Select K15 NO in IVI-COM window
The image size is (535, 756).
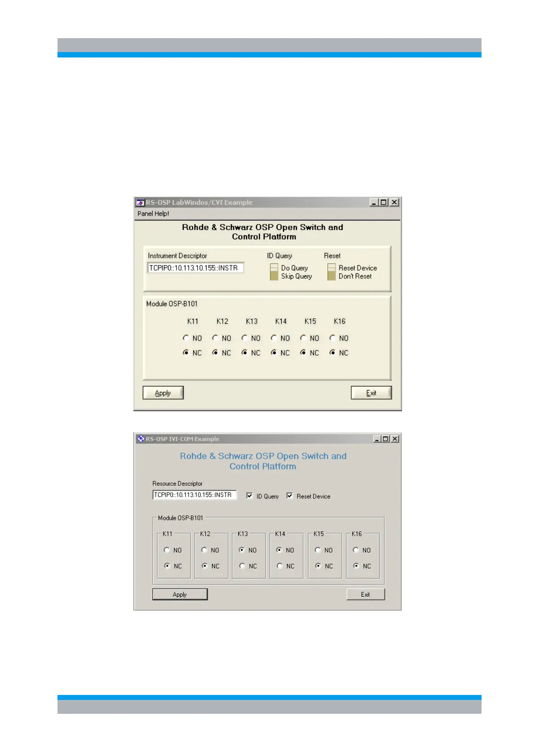[x=318, y=550]
